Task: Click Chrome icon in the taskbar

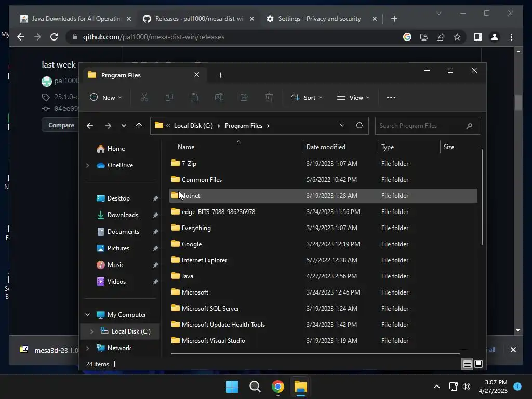Action: click(277, 387)
